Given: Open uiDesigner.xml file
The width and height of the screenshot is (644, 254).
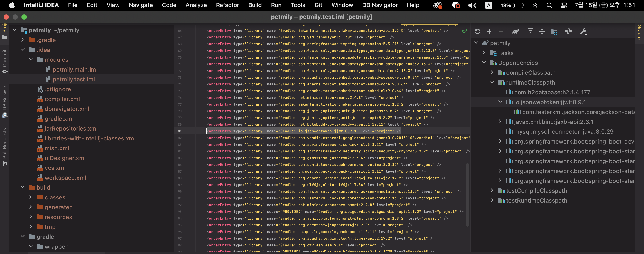Looking at the screenshot, I should tap(65, 158).
